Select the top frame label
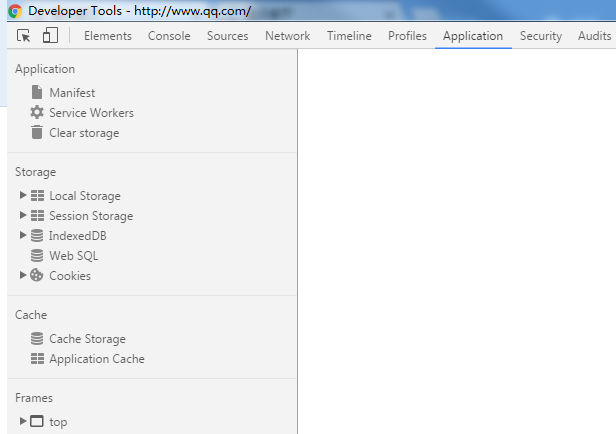This screenshot has width=616, height=434. coord(58,422)
